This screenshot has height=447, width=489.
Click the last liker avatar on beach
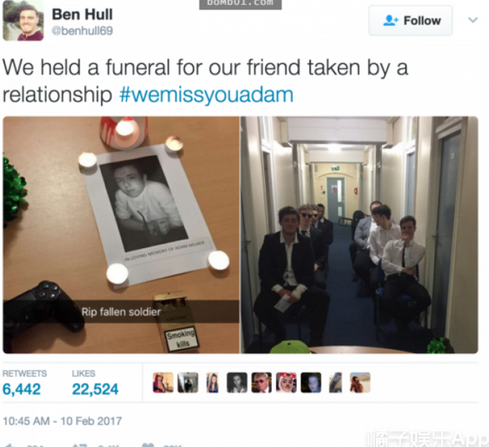[360, 382]
